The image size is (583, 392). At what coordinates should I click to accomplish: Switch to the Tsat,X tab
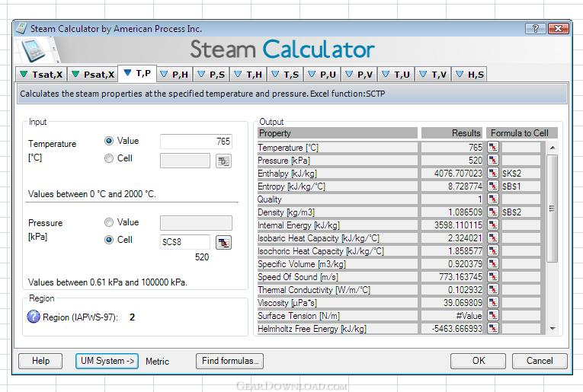point(42,75)
